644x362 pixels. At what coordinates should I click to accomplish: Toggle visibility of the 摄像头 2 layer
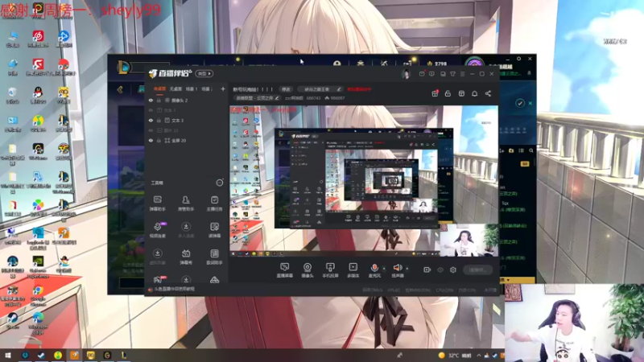pos(151,100)
